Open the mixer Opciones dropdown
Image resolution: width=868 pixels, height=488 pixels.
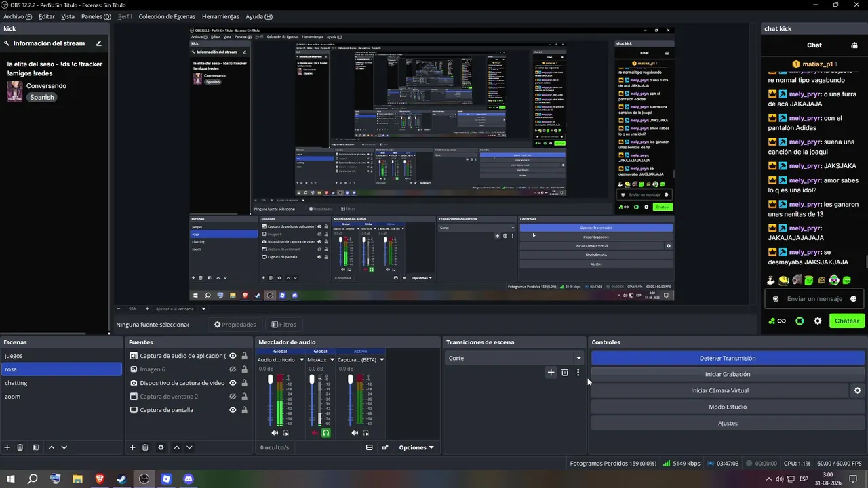point(416,447)
